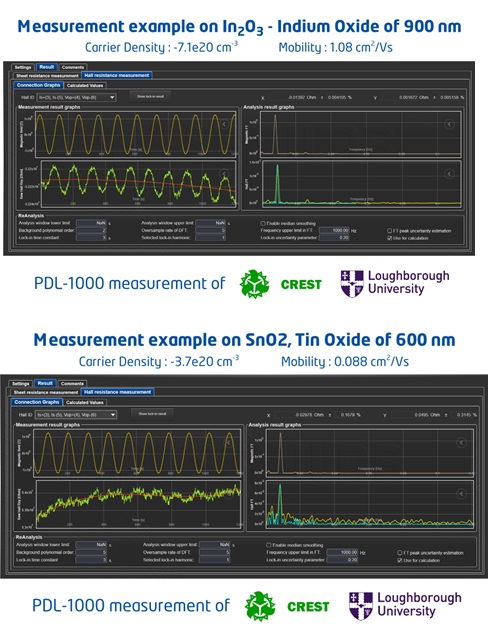
Task: Click Analysis window upper limit field, Indium Oxide
Action: [210, 223]
